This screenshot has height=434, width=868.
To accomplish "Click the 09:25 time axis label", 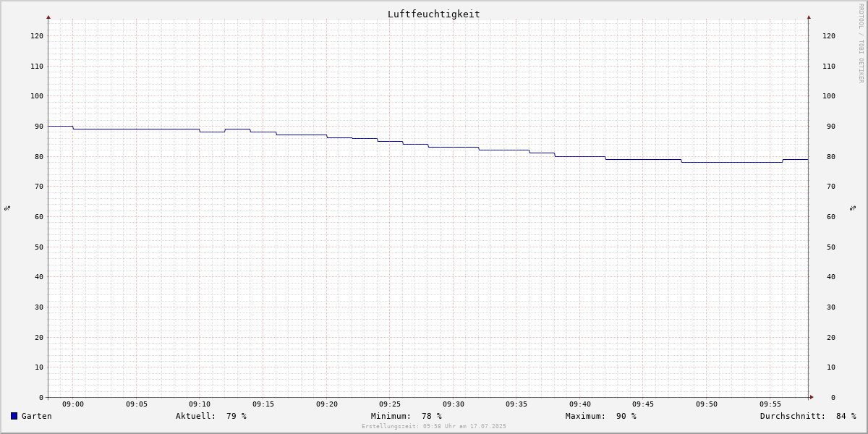I will (x=390, y=404).
